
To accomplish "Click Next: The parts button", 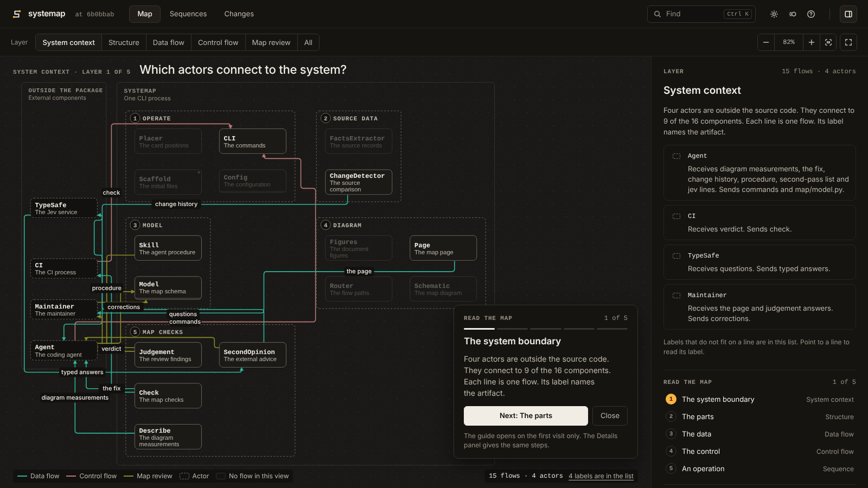I will point(526,416).
